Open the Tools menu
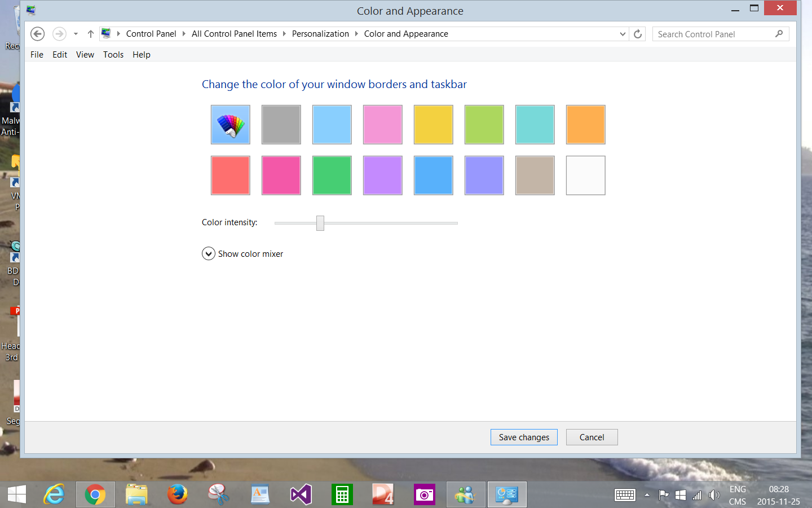The image size is (812, 508). 113,55
